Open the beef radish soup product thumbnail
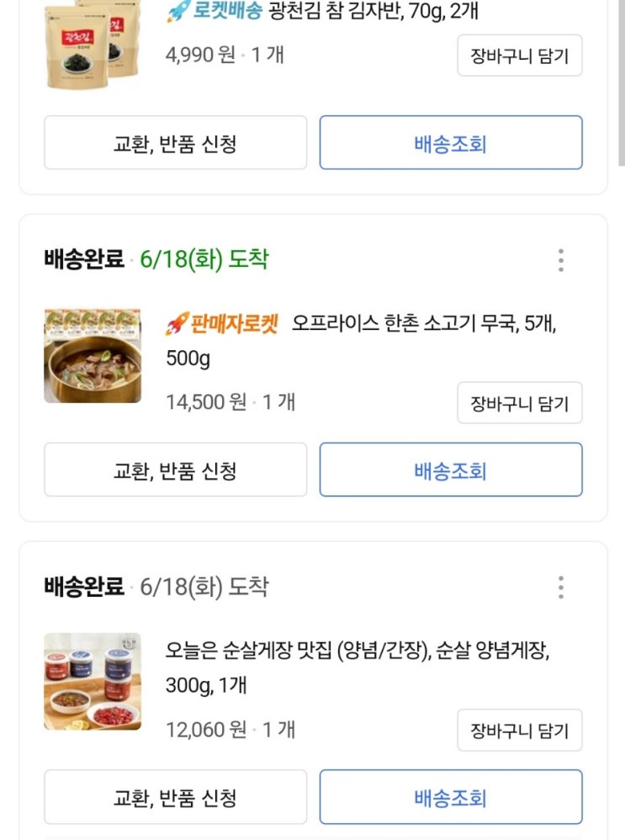 [x=93, y=356]
